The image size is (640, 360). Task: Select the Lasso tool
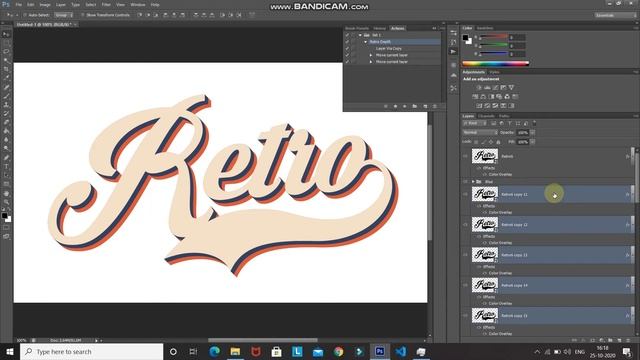click(x=6, y=52)
